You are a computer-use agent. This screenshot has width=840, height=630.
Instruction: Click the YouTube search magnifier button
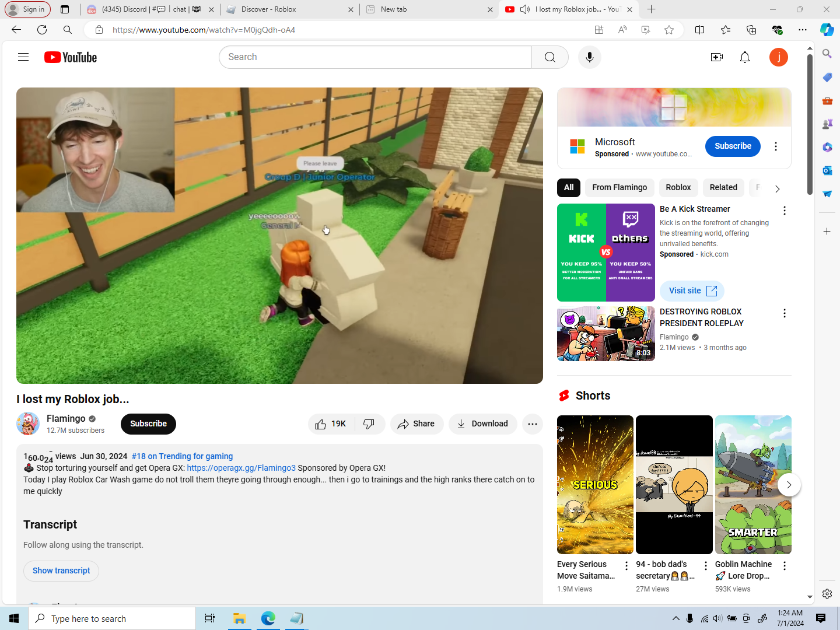point(550,57)
